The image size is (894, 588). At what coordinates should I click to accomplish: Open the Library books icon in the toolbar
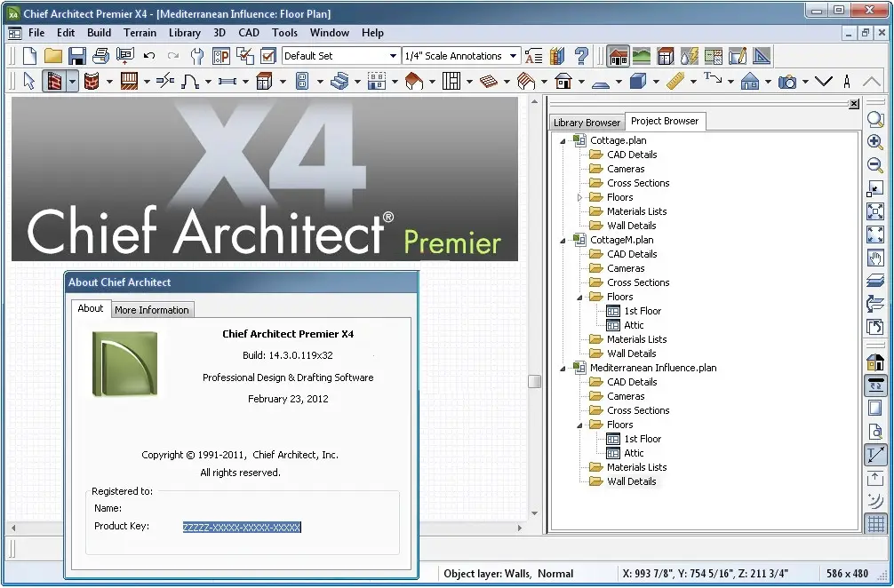click(557, 56)
